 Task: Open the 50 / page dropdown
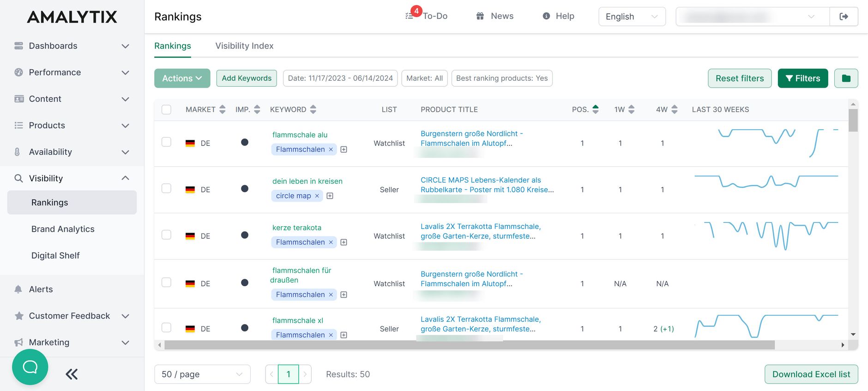(x=202, y=374)
